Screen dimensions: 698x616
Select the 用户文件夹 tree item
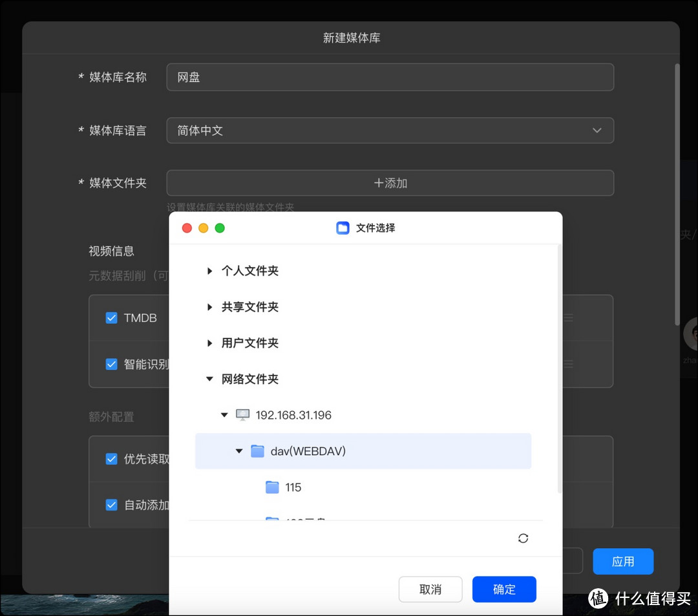[249, 343]
